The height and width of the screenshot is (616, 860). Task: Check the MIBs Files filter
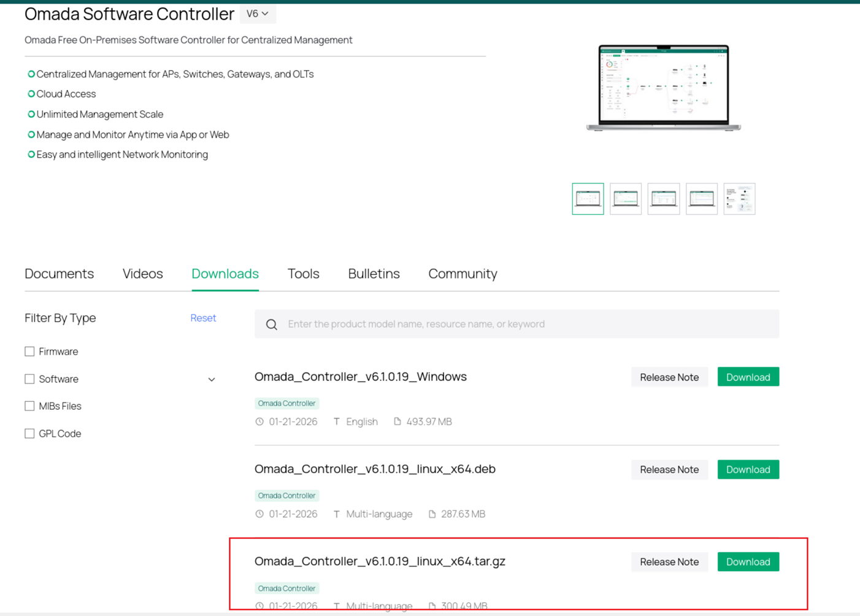point(29,406)
